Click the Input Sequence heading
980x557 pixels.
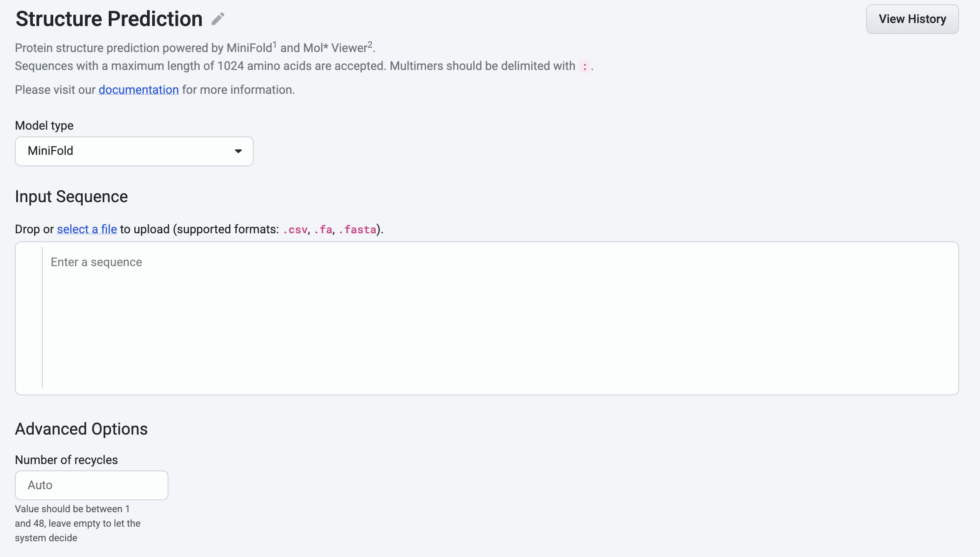(72, 197)
